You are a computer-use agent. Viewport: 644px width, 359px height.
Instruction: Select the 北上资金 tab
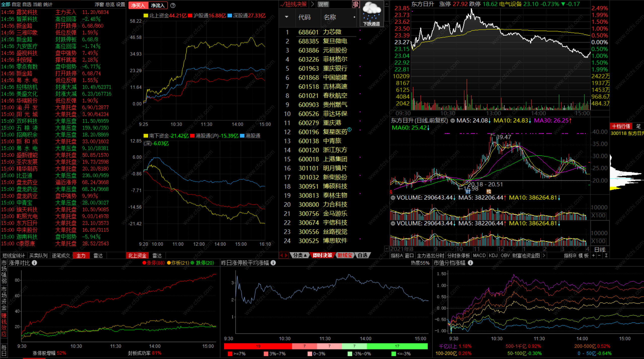[x=137, y=255]
